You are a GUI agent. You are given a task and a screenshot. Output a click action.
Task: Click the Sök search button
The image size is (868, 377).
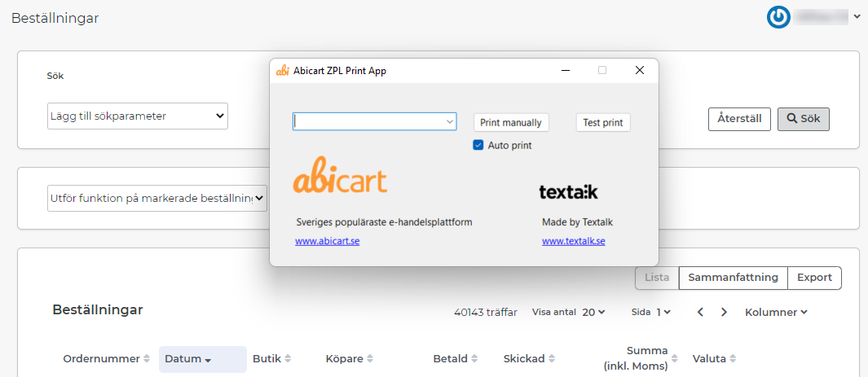803,119
